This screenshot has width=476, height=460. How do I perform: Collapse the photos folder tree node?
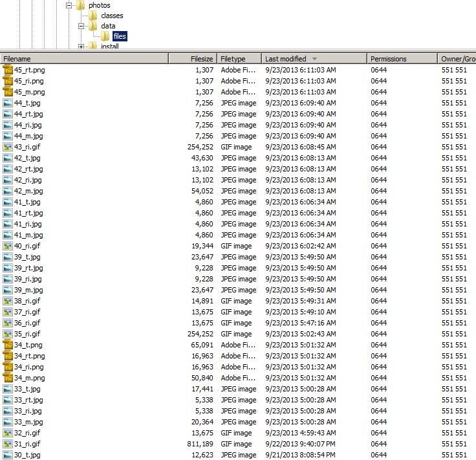click(x=69, y=5)
